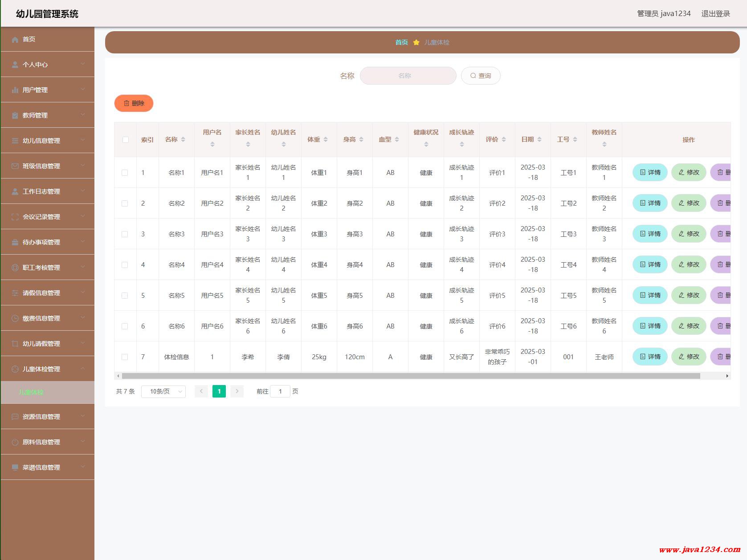Sort by 血型 column arrows
This screenshot has width=747, height=560.
(x=397, y=140)
